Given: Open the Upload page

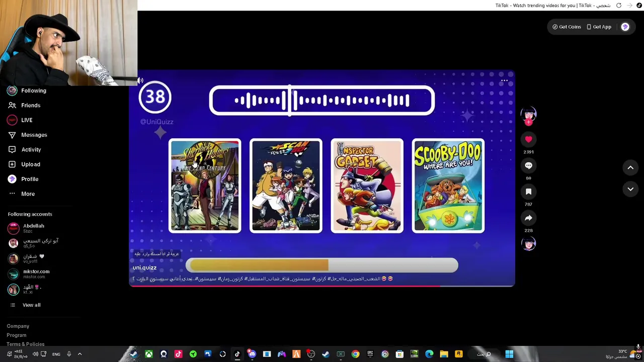Looking at the screenshot, I should [24, 164].
